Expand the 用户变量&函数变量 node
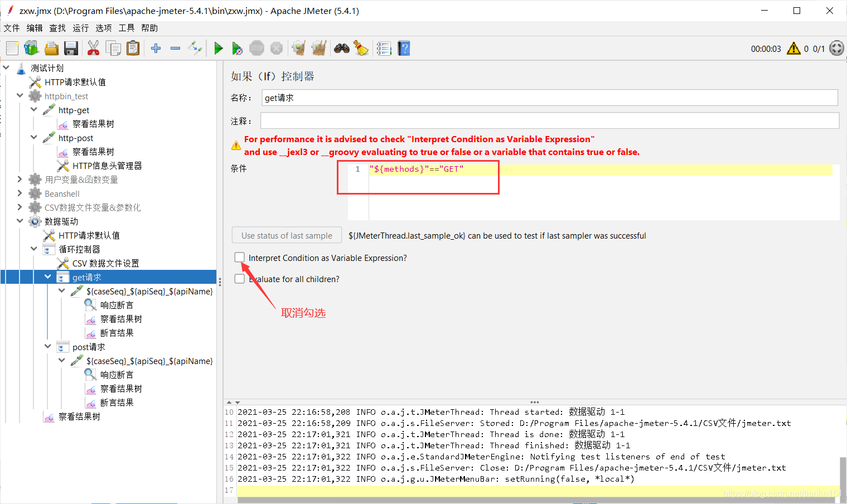847x504 pixels. [20, 180]
